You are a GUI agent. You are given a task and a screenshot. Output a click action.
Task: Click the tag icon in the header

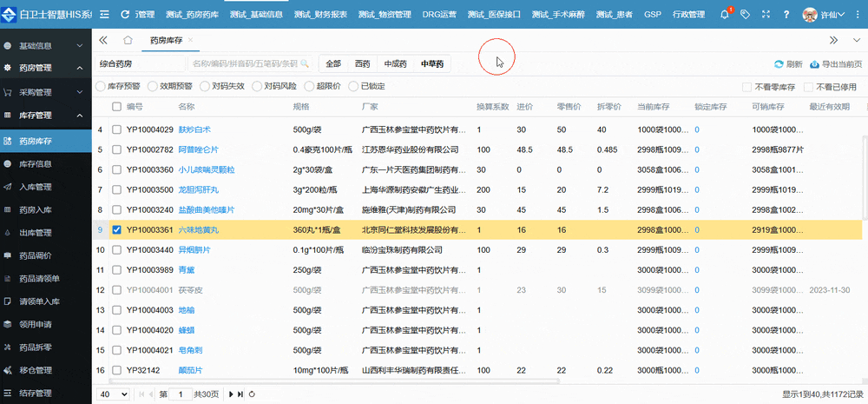point(745,15)
